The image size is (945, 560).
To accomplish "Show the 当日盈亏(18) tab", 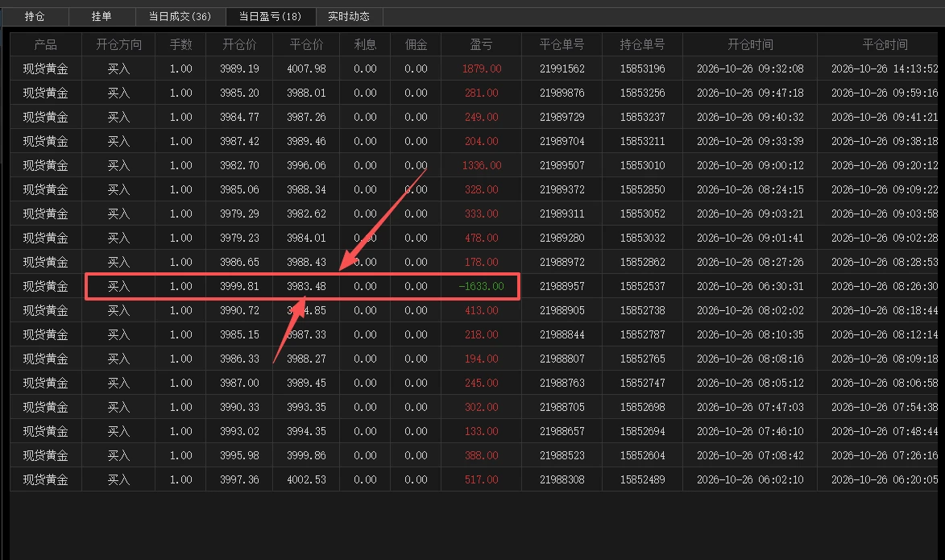I will click(x=270, y=16).
